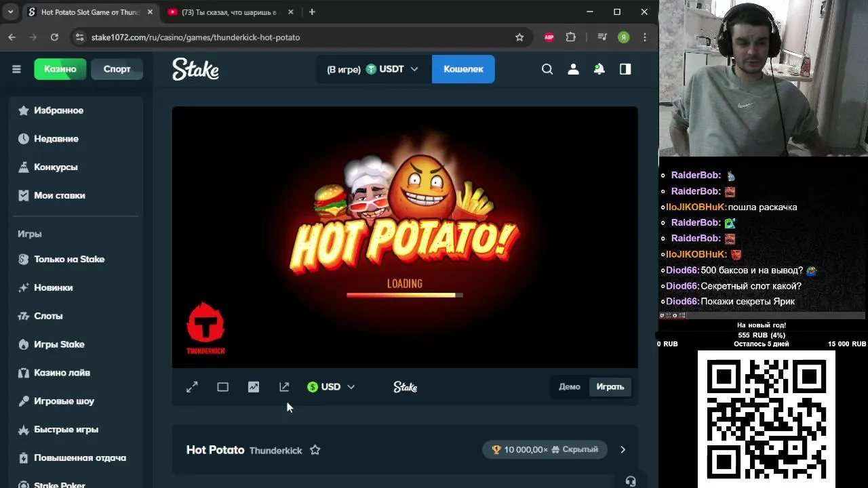Image resolution: width=868 pixels, height=488 pixels.
Task: Open the USDT balance currency dropdown
Action: 374,69
